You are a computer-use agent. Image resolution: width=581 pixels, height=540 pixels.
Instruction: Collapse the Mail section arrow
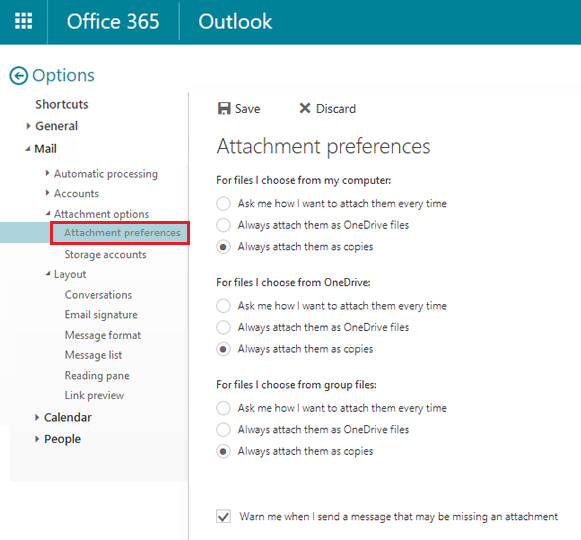click(28, 149)
